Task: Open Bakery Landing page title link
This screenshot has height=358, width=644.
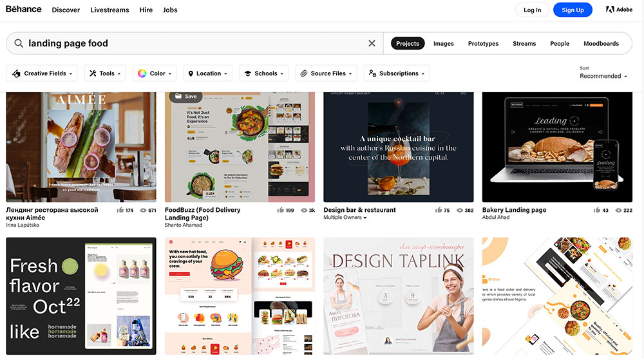Action: 514,210
